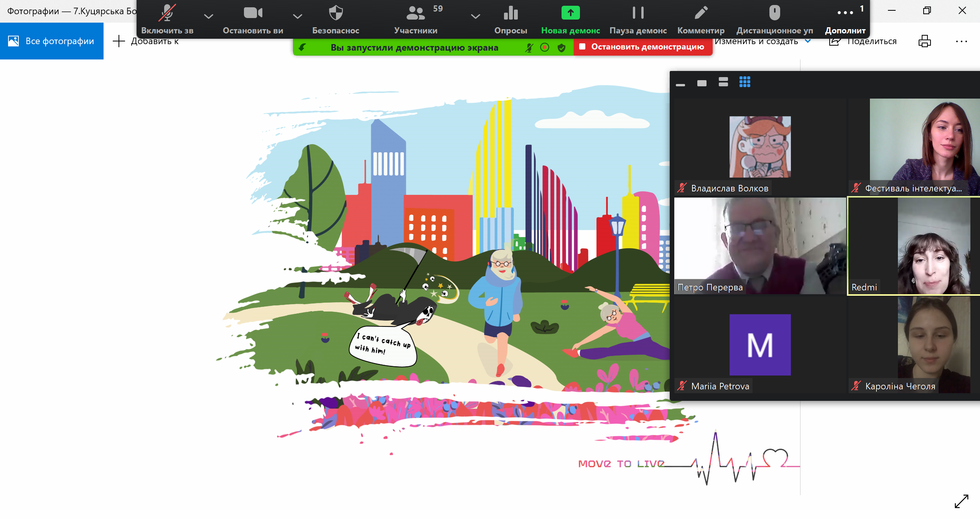This screenshot has height=519, width=980.
Task: Select Владислав Волков video tile avatar
Action: [760, 147]
